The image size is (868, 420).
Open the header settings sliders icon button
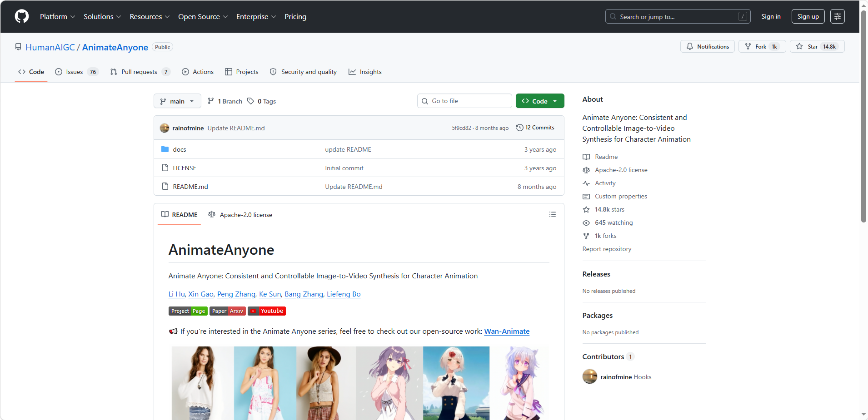tap(838, 16)
